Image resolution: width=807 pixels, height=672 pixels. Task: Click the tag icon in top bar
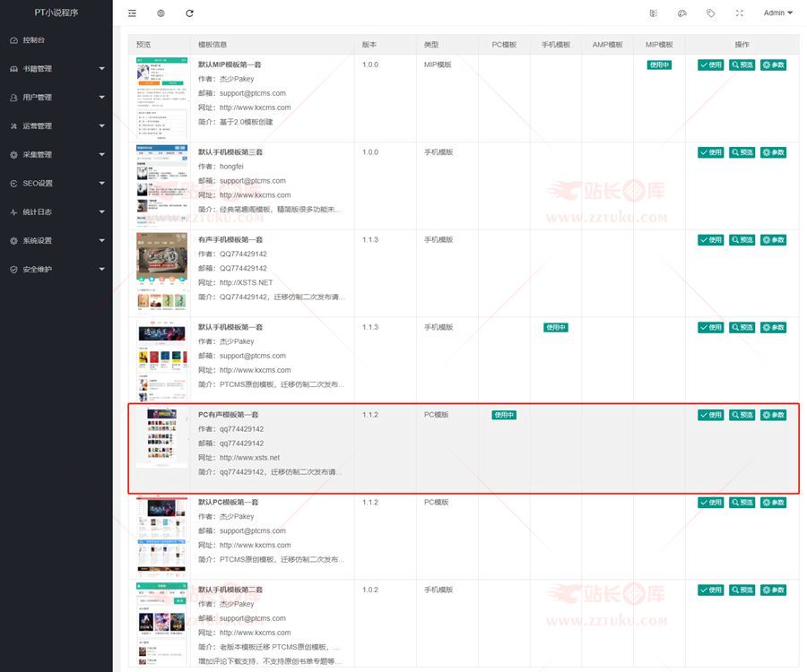[x=710, y=13]
